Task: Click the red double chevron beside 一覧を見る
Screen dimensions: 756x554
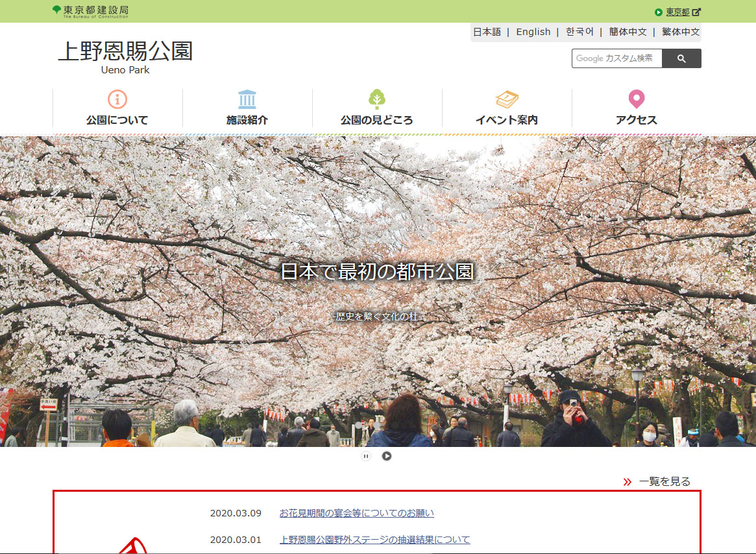Action: [x=628, y=481]
